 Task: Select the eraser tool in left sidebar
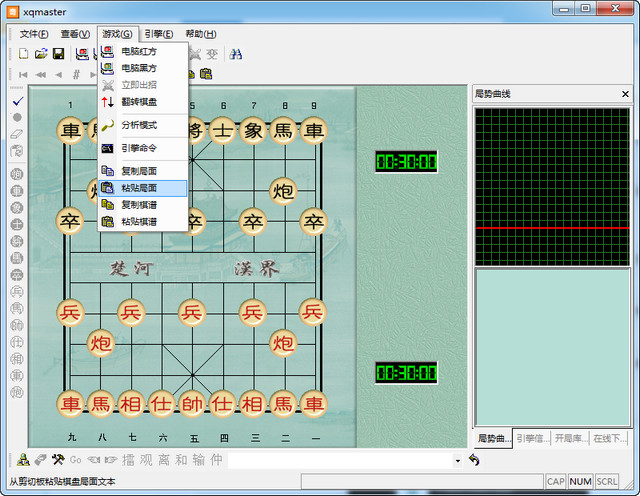[17, 133]
